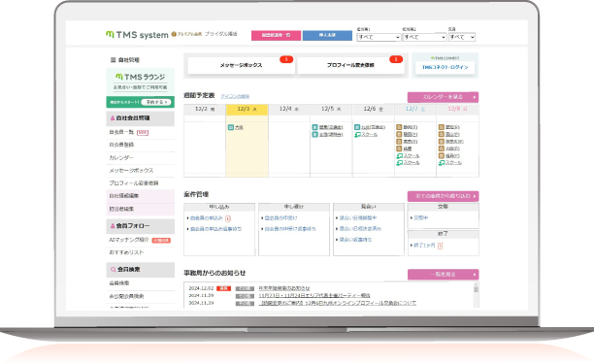Click arrow on 全ての案件から絞り込む button
594x364 pixels.
pyautogui.click(x=475, y=196)
